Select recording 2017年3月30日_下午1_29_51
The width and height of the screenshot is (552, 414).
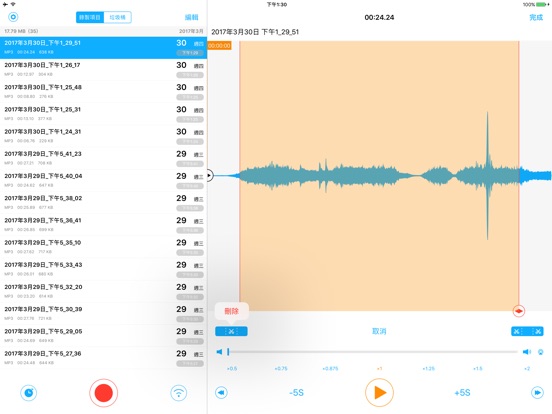tap(104, 48)
